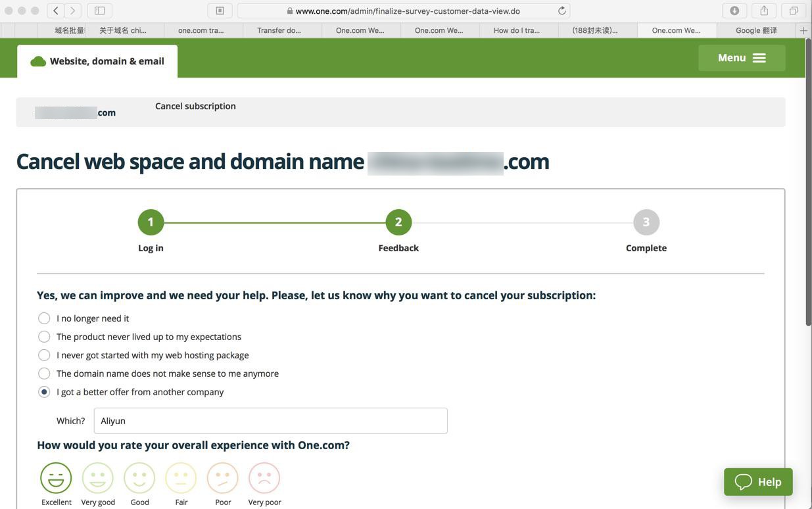The image size is (812, 509).
Task: Select Fair neutral face rating
Action: point(181,478)
